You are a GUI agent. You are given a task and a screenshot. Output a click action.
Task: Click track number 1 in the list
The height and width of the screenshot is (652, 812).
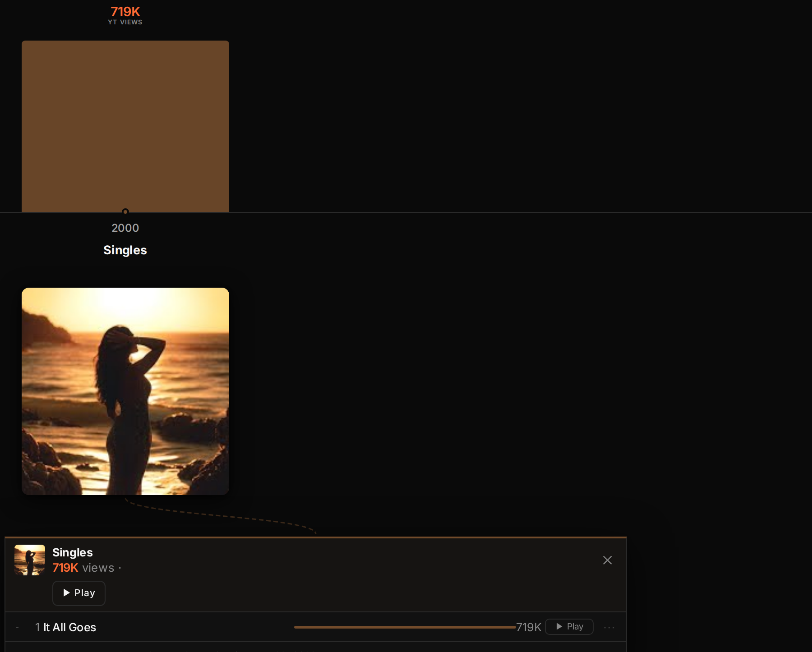[37, 627]
